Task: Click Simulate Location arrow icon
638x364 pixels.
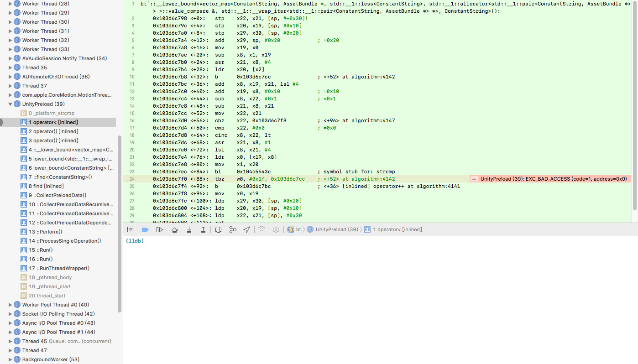Action: coord(246,229)
